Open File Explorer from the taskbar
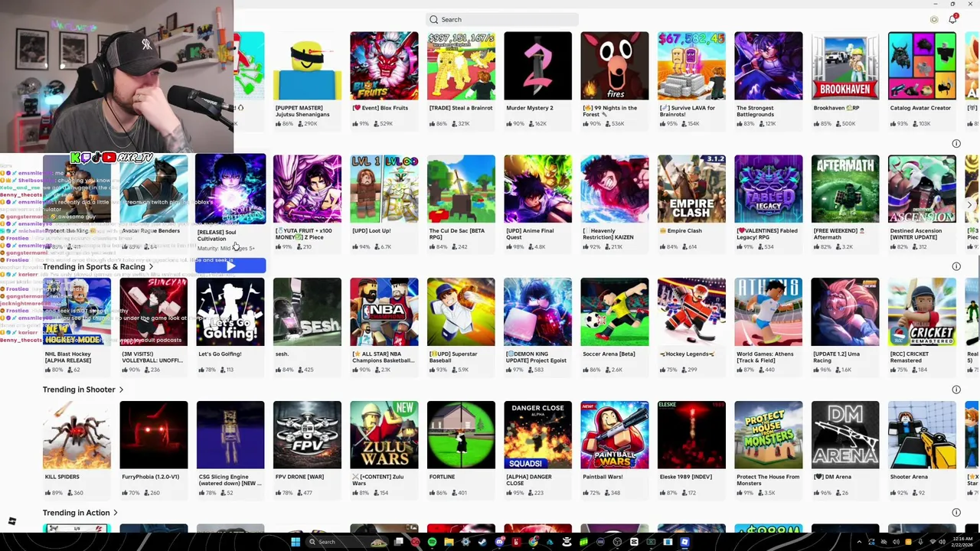This screenshot has width=980, height=551. click(449, 542)
